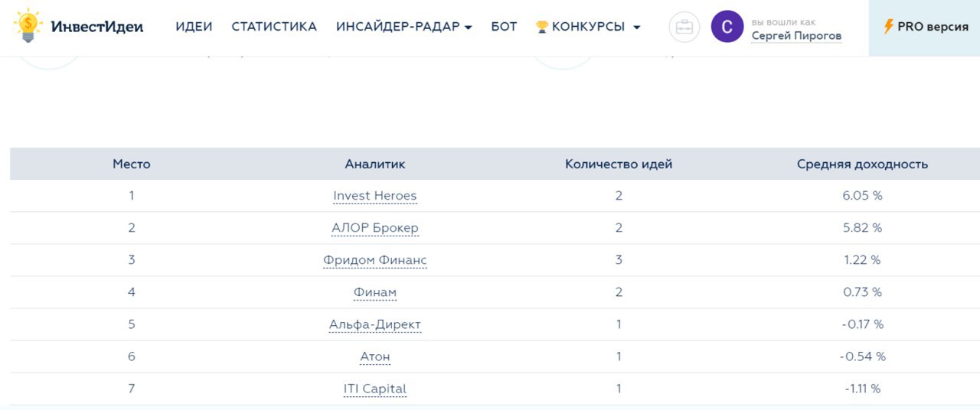Open the Идеи menu item
980x410 pixels.
[194, 27]
